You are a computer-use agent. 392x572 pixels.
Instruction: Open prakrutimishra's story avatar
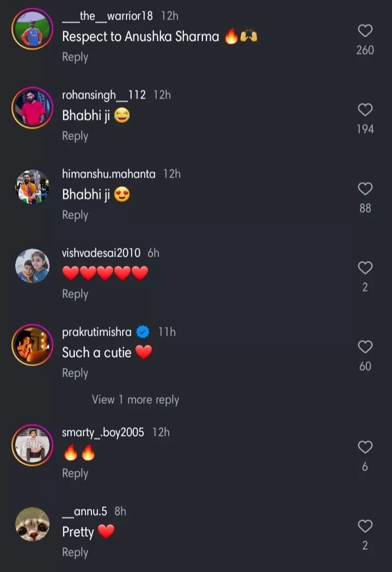[x=32, y=345]
